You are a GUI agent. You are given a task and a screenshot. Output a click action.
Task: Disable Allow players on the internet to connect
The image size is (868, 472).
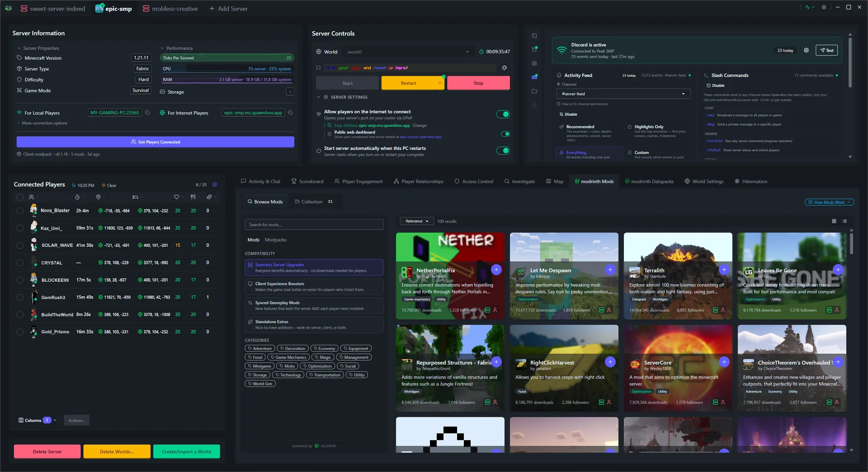tap(503, 114)
